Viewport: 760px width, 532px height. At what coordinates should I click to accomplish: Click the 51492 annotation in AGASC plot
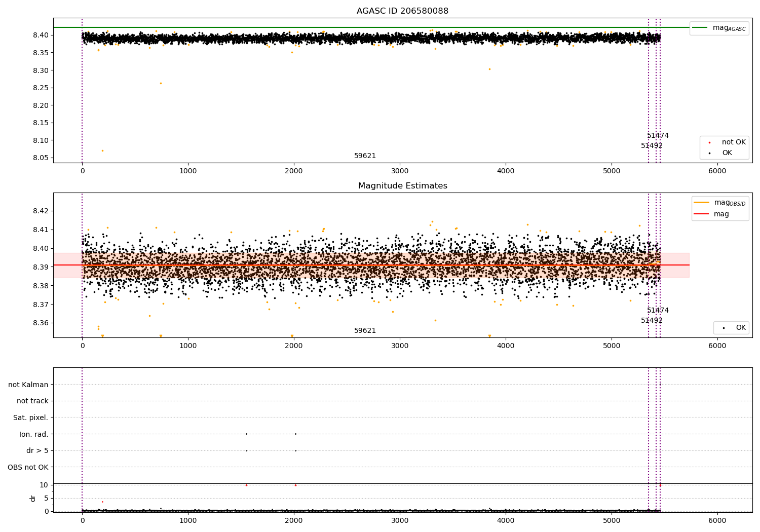pos(652,146)
